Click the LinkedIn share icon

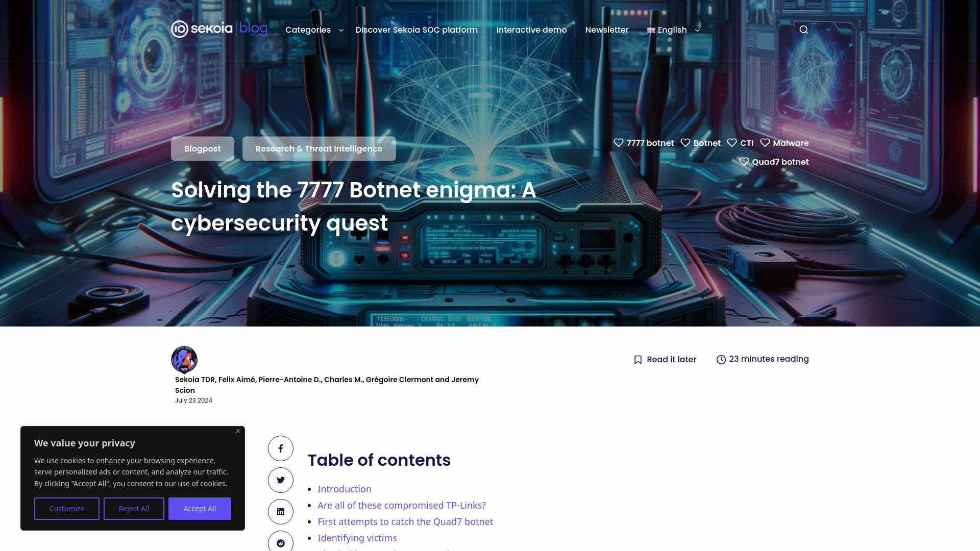click(281, 511)
